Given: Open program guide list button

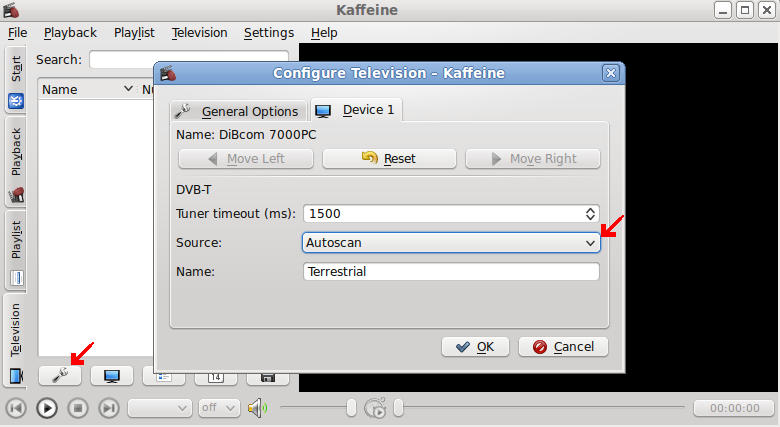Looking at the screenshot, I should pyautogui.click(x=164, y=377).
